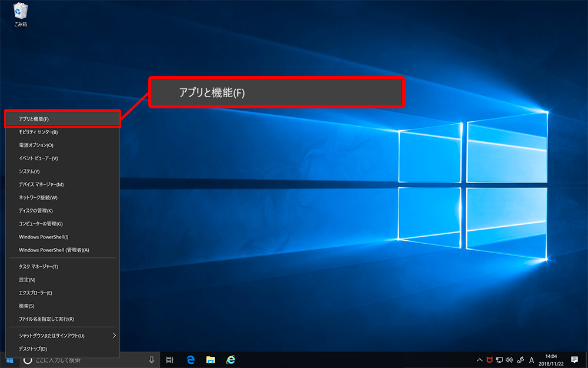
Task: Launch Windows PowerShell(I) from the menu
Action: [x=63, y=237]
